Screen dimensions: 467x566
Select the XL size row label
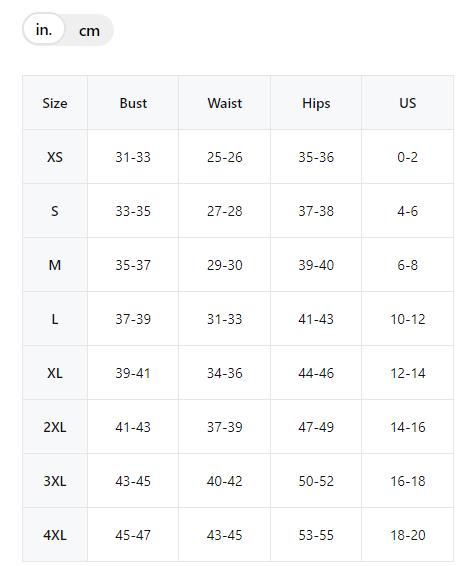pyautogui.click(x=55, y=373)
